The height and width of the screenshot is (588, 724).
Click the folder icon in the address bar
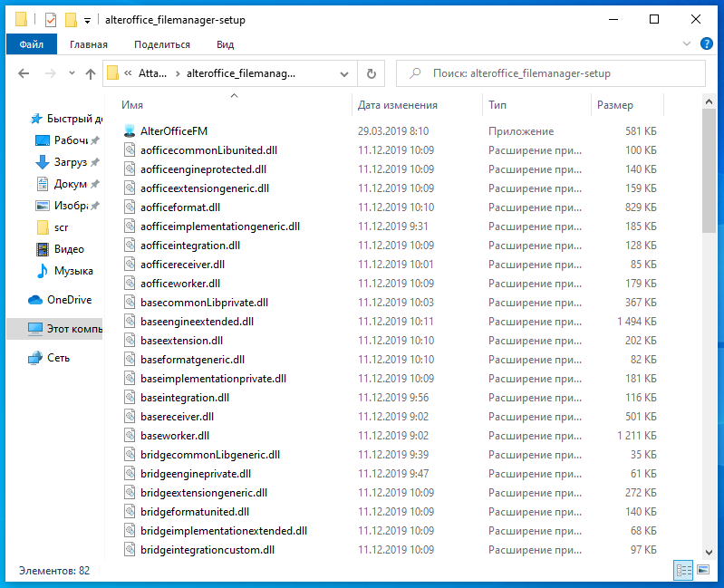pos(112,73)
